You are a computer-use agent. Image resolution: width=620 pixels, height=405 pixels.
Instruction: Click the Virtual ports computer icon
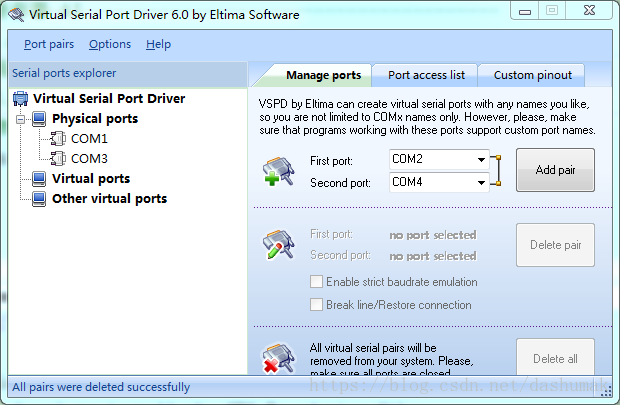(39, 179)
